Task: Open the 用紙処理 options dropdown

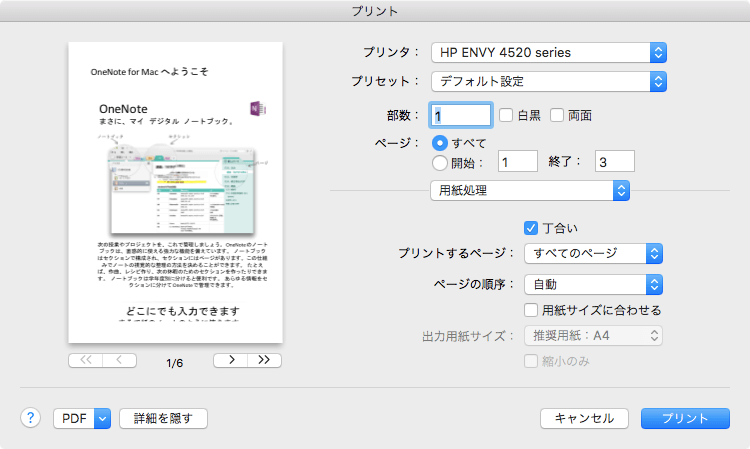Action: 529,191
